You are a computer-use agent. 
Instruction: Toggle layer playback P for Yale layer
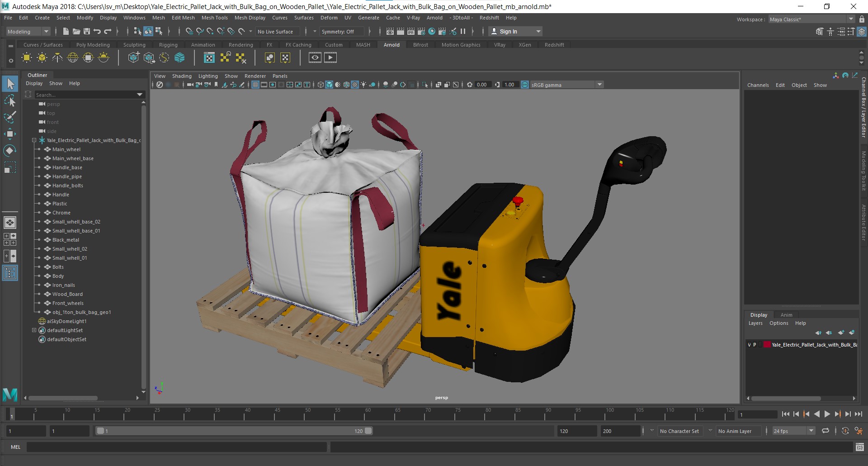755,345
